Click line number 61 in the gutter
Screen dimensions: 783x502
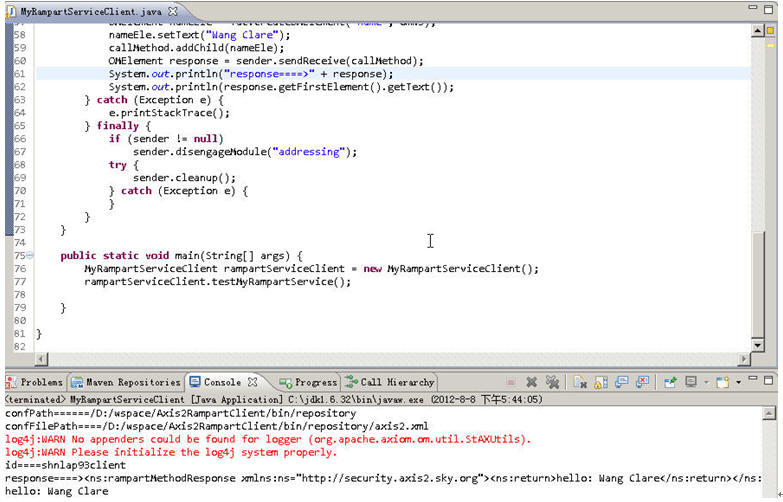coord(19,74)
